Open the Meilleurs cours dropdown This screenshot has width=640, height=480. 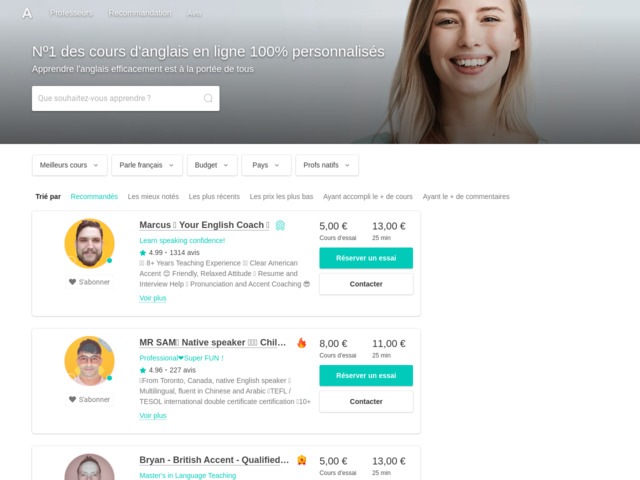click(x=69, y=165)
